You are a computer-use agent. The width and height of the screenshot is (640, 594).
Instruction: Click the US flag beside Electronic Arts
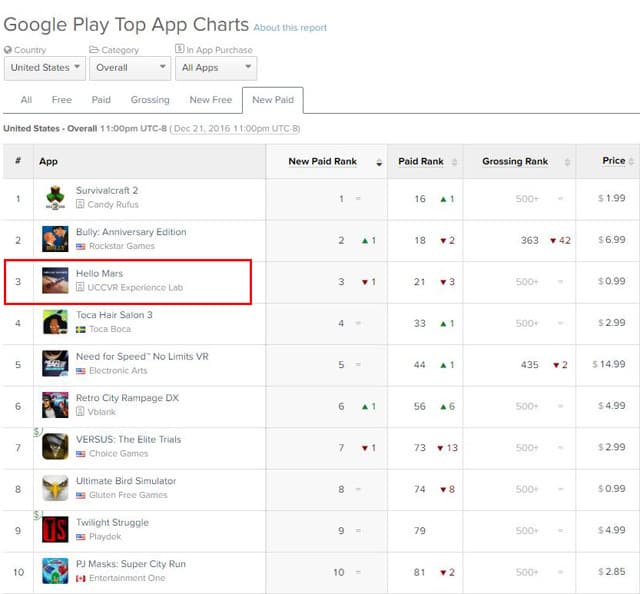[x=81, y=371]
